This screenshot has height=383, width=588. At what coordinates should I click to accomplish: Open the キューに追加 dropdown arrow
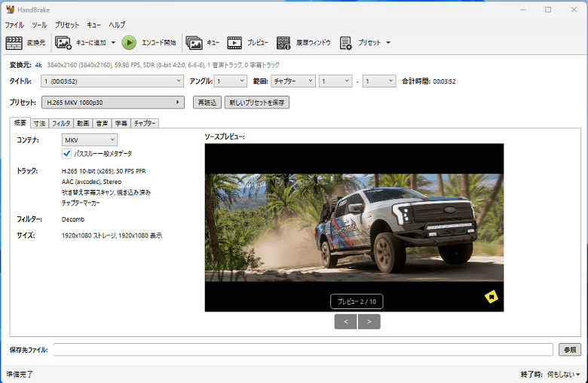(x=113, y=43)
